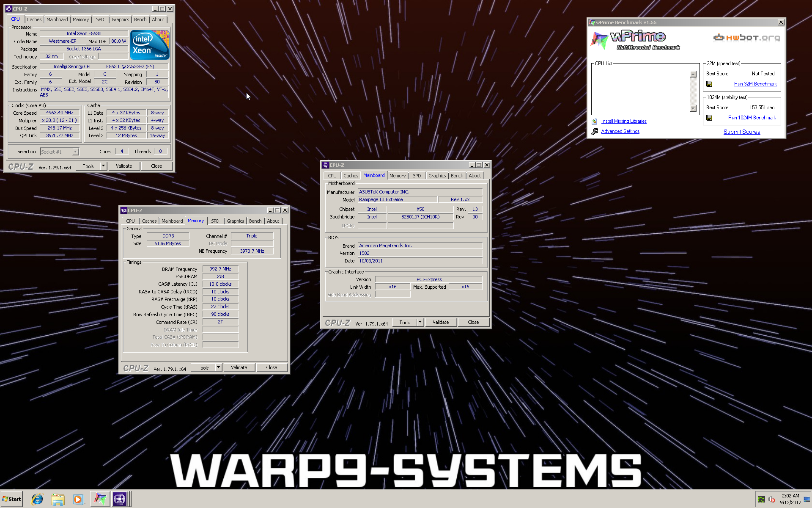Open Mainboard tab in top-left CPU-Z window
This screenshot has width=812, height=508.
(57, 19)
